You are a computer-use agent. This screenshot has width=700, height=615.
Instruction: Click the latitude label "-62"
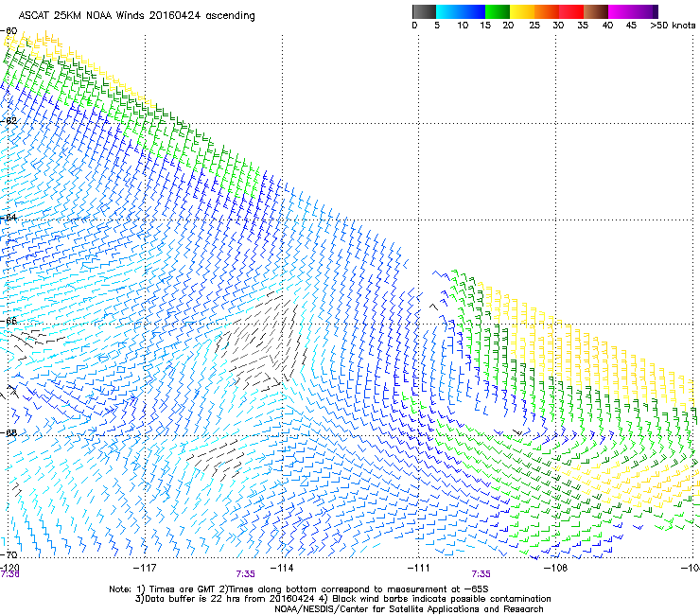[x=9, y=120]
